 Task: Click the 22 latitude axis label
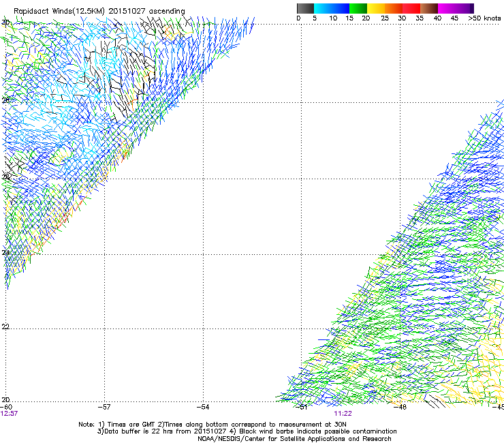[x=5, y=326]
